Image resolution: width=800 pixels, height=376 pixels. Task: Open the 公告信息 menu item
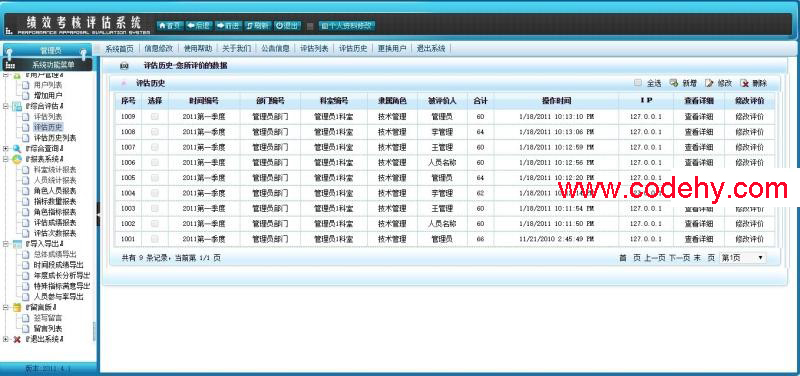point(275,48)
